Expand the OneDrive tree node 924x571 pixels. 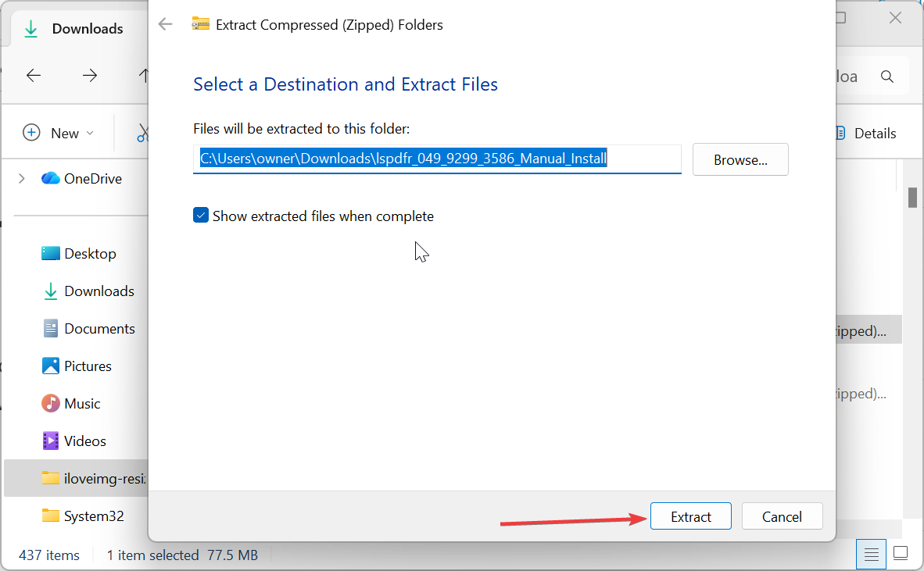21,179
